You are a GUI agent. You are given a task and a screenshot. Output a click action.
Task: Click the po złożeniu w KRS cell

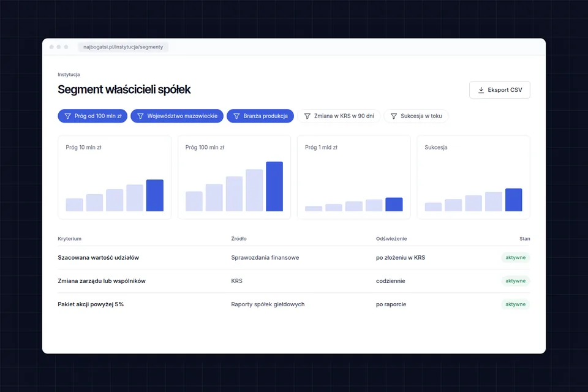click(401, 258)
